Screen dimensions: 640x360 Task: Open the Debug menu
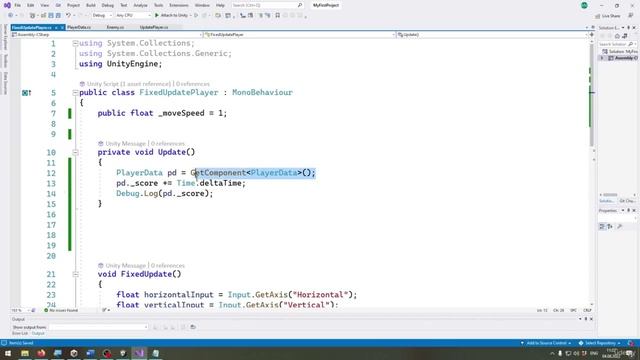click(108, 5)
